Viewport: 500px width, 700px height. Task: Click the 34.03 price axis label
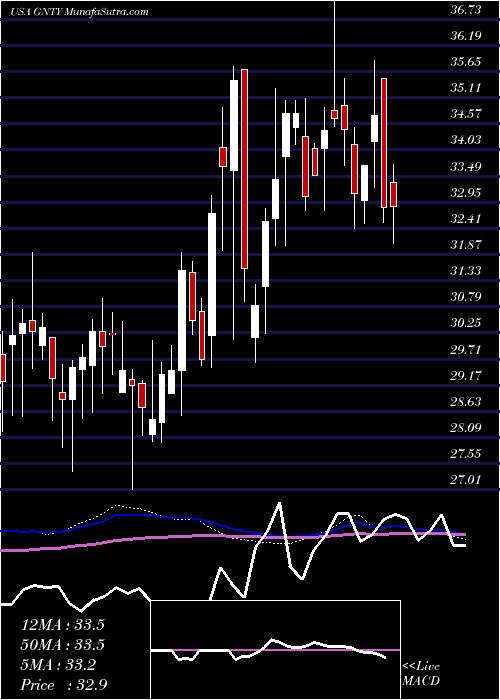[x=466, y=140]
